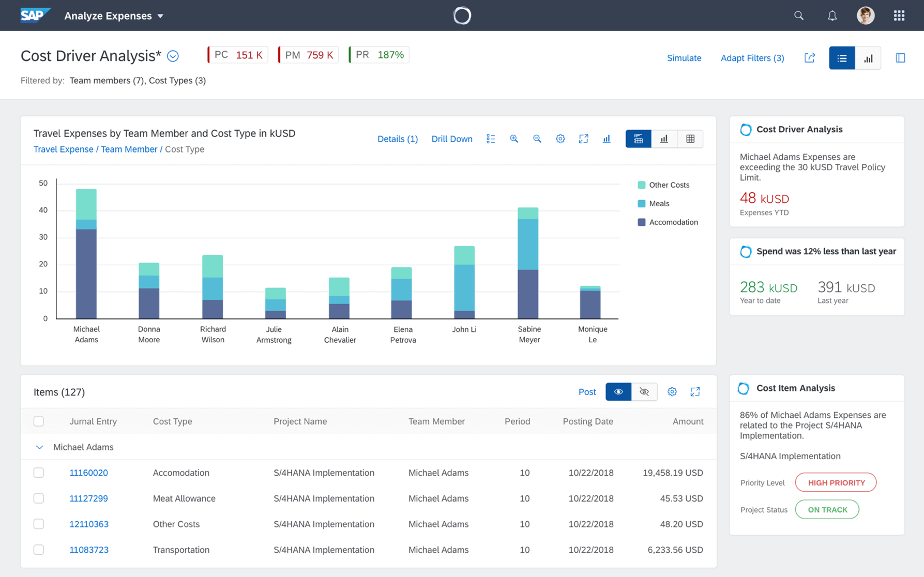Open the user profile avatar
Screen dimensions: 924x577
[x=866, y=16]
